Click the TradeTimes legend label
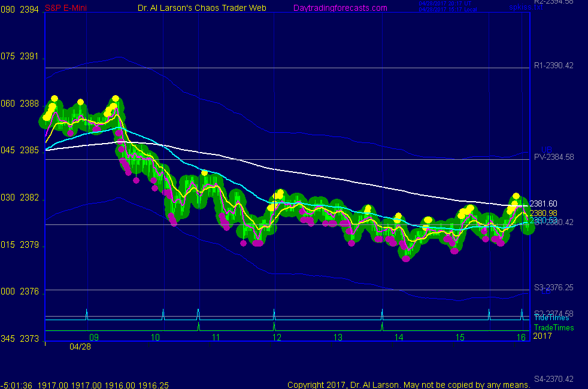Image resolution: width=588 pixels, height=389 pixels. point(554,327)
